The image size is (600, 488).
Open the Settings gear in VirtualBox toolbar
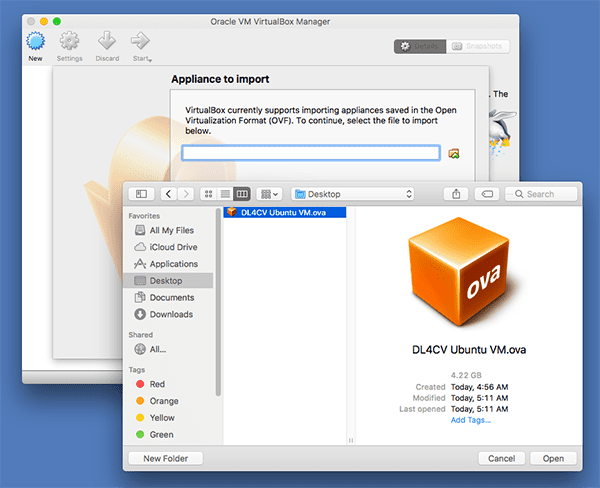tap(69, 41)
